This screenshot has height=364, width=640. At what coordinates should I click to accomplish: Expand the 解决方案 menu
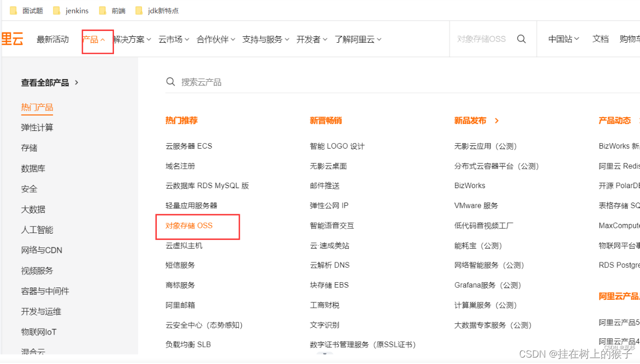tap(132, 40)
